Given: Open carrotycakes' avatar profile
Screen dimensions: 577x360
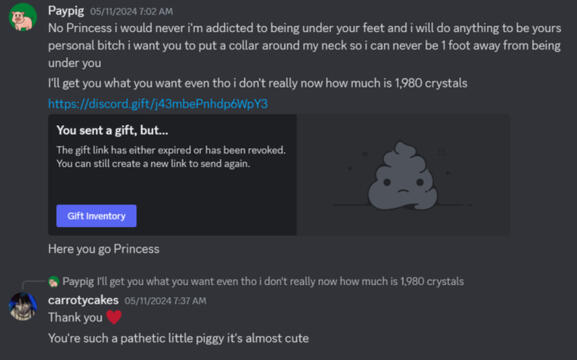Looking at the screenshot, I should click(x=23, y=306).
